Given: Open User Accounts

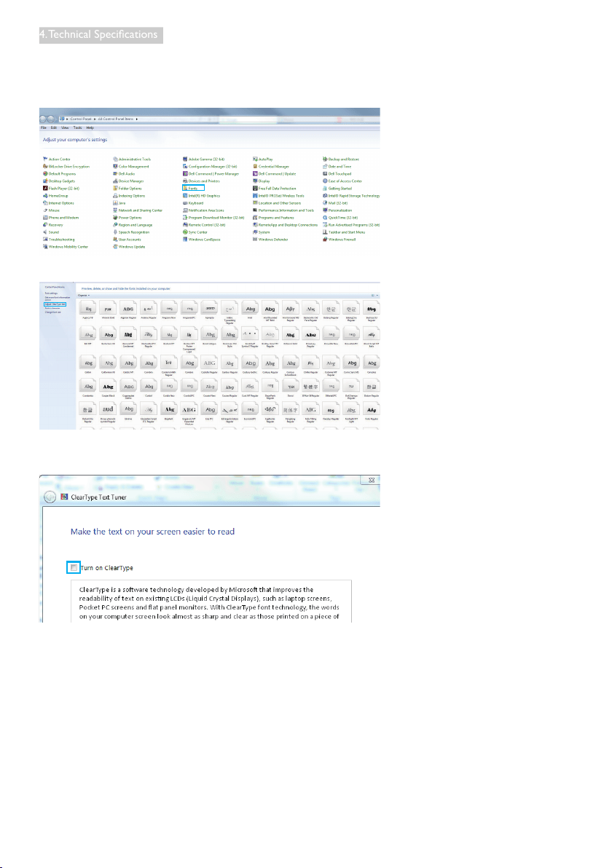Looking at the screenshot, I should [x=127, y=240].
